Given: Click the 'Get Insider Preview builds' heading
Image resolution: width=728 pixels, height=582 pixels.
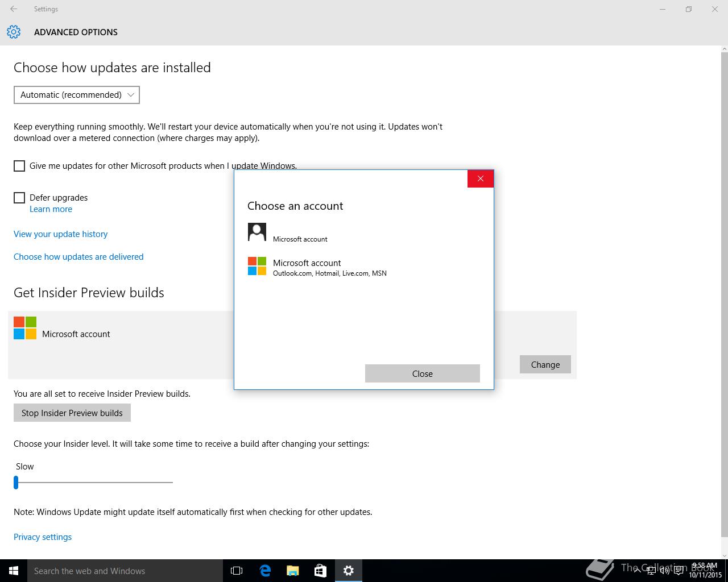Looking at the screenshot, I should (x=89, y=293).
